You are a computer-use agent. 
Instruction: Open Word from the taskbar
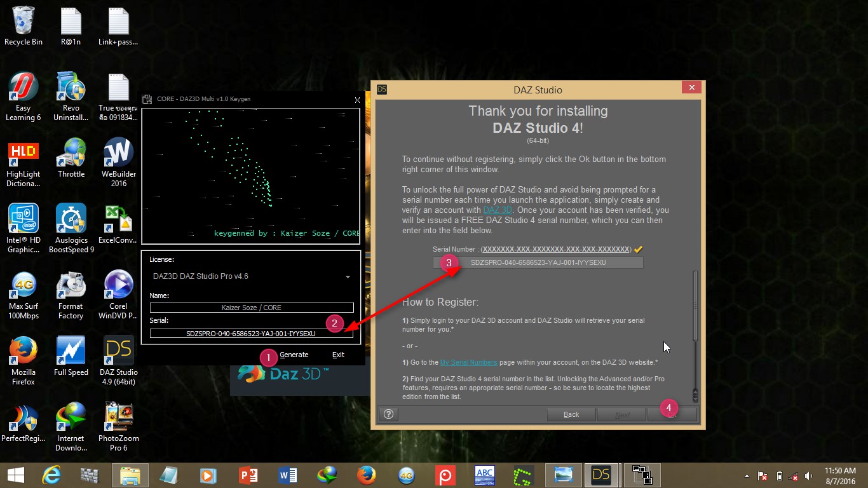click(287, 475)
